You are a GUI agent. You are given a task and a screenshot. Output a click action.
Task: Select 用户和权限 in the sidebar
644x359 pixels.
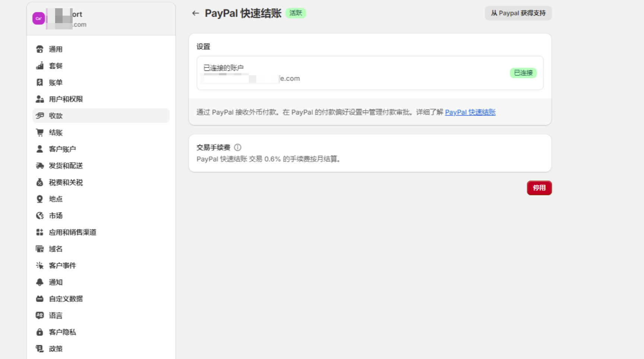pyautogui.click(x=101, y=99)
